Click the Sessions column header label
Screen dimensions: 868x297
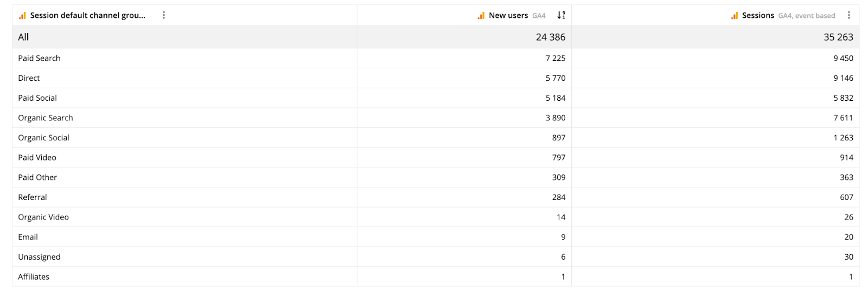coord(758,15)
